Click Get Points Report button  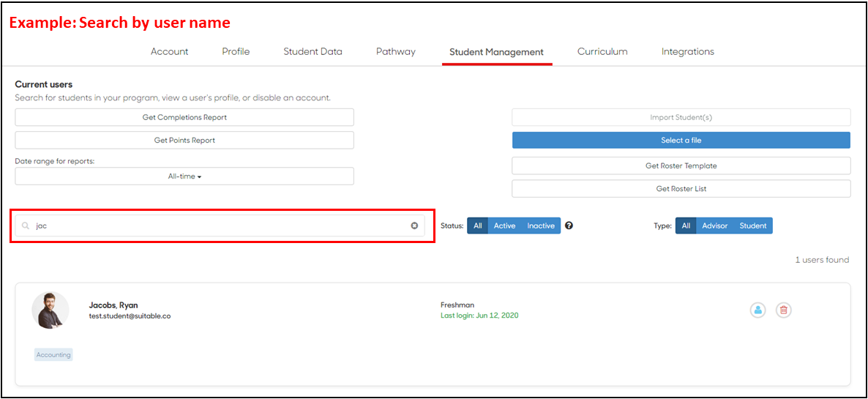(184, 140)
